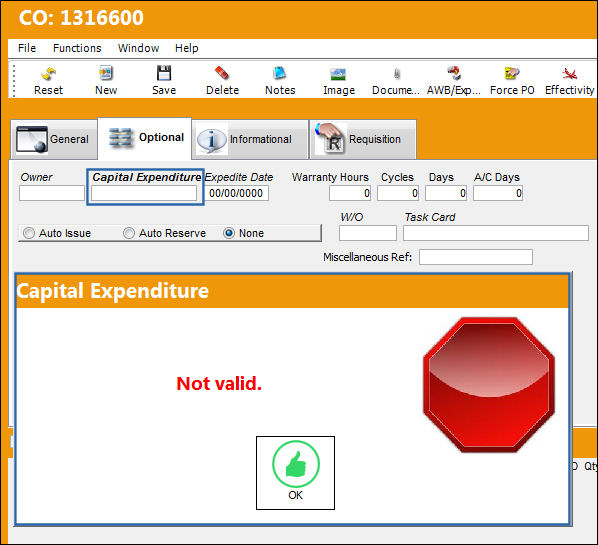Click the Capital Expenditure dialog title
Screen dimensions: 598x545
click(x=113, y=291)
